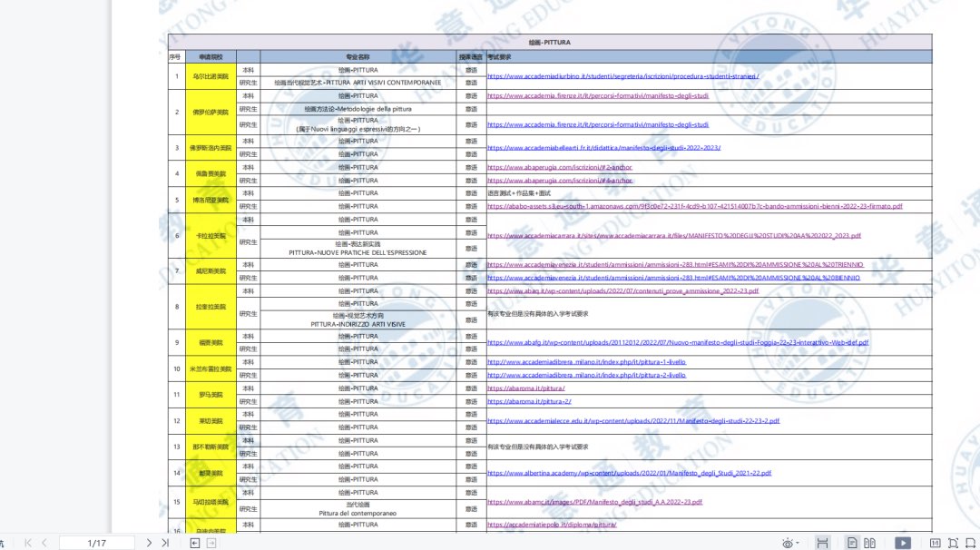Select the Pittura del contemporaneo cell
Viewport: 980px width, 550px height.
click(x=358, y=509)
